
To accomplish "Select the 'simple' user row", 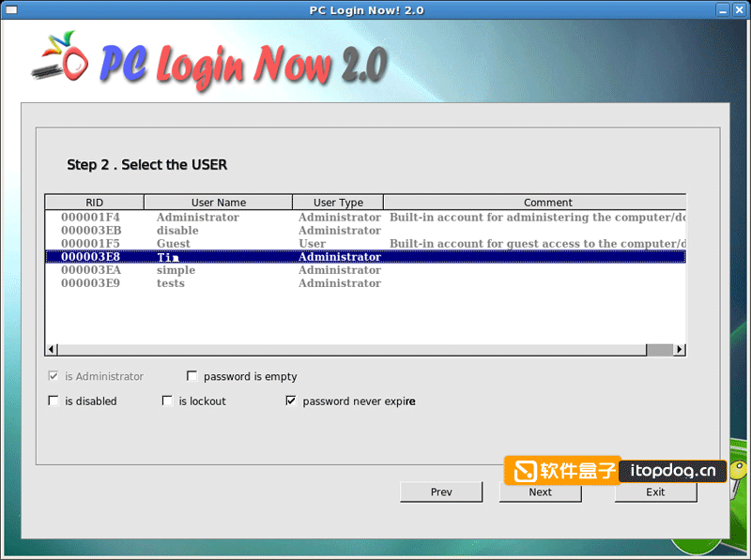I will tap(365, 270).
